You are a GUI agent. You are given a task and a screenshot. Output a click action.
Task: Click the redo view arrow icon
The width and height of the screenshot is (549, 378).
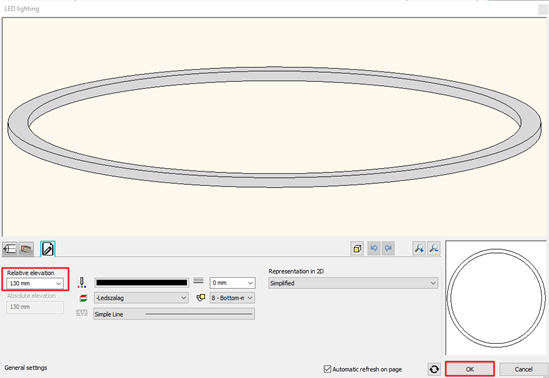pos(388,248)
